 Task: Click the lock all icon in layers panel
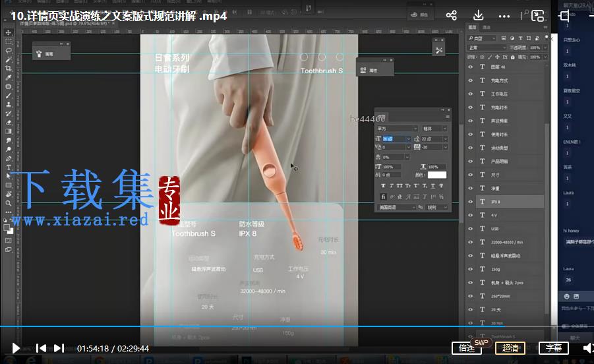pos(512,57)
